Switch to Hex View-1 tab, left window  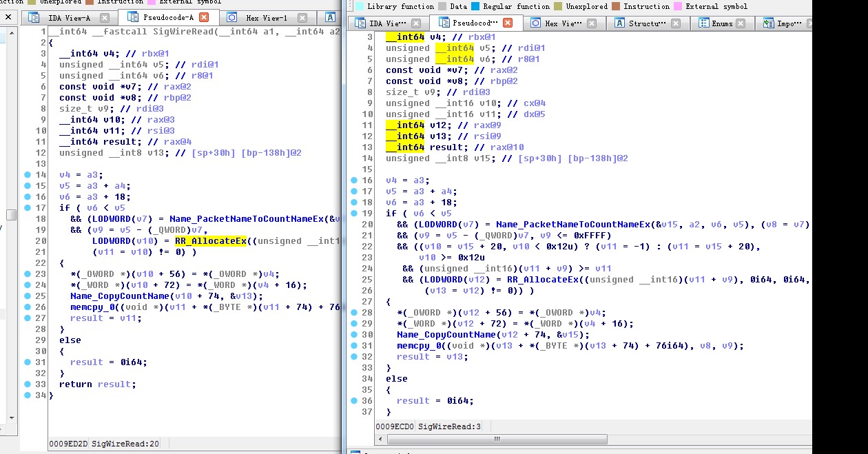click(x=267, y=18)
